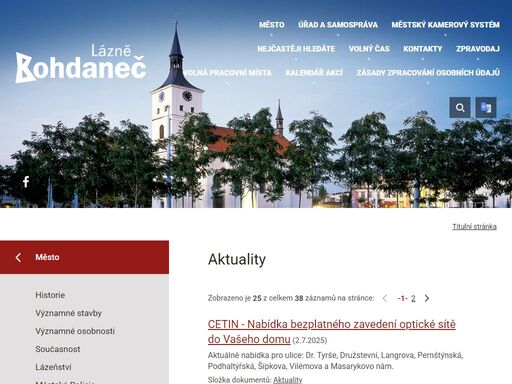This screenshot has height=384, width=512.
Task: Select Lázeňství in the sidebar list
Action: (53, 367)
